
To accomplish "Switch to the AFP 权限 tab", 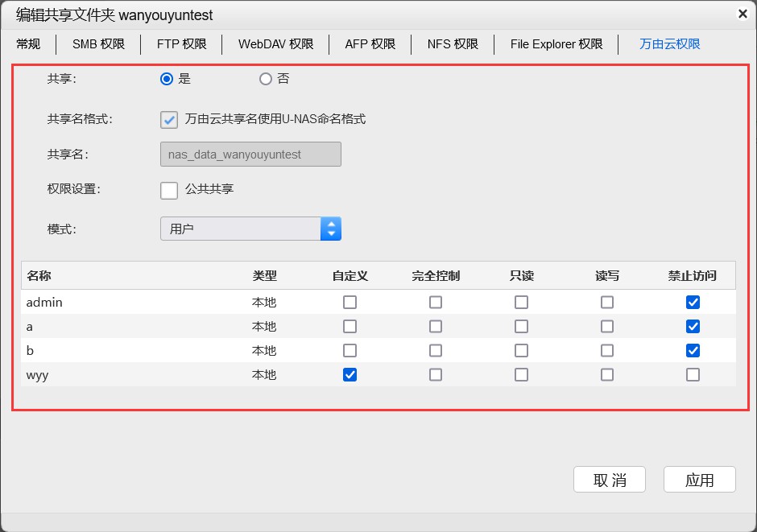I will pyautogui.click(x=370, y=44).
